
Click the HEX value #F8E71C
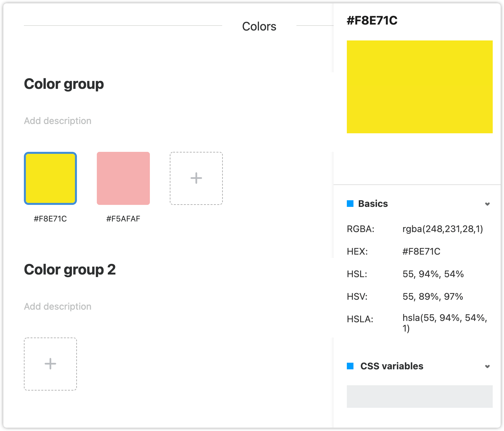point(421,252)
